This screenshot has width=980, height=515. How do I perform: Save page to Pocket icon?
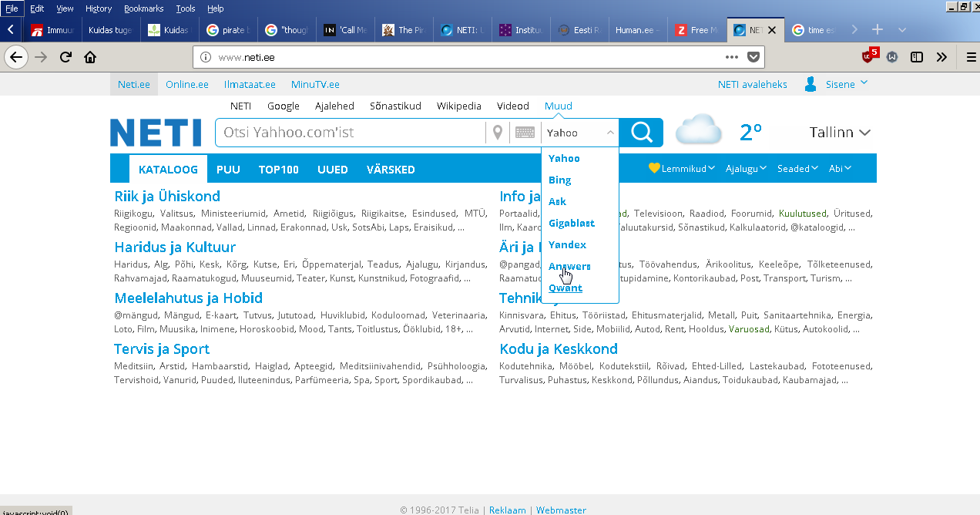tap(754, 56)
